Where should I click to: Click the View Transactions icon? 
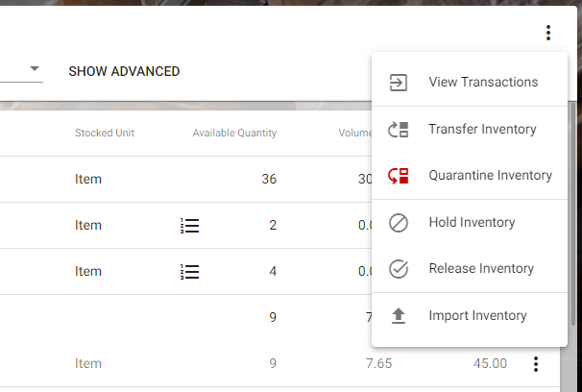[x=399, y=83]
